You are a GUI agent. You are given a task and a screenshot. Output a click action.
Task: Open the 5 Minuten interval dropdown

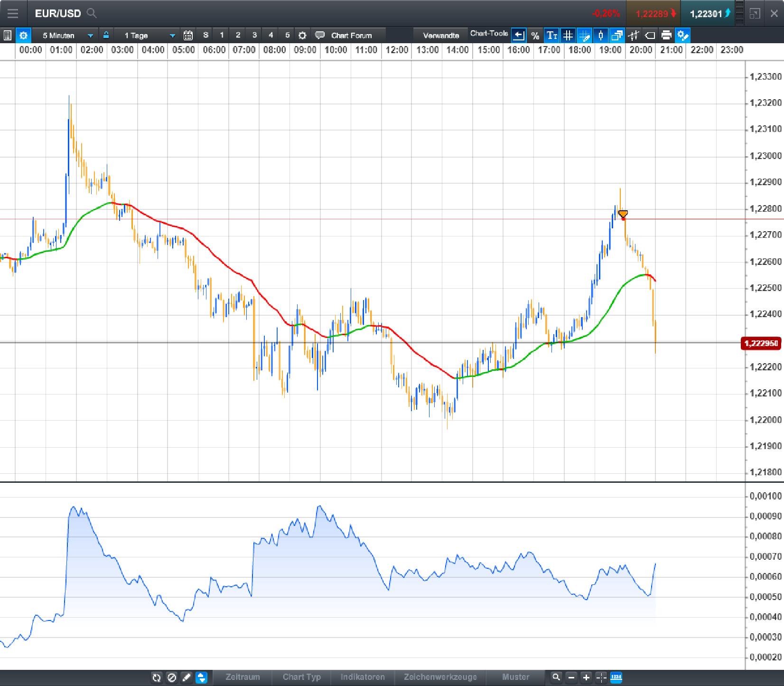click(66, 35)
